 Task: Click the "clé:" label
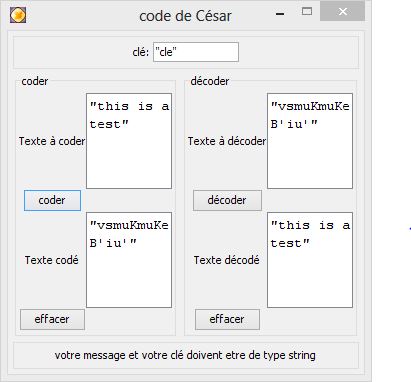141,52
